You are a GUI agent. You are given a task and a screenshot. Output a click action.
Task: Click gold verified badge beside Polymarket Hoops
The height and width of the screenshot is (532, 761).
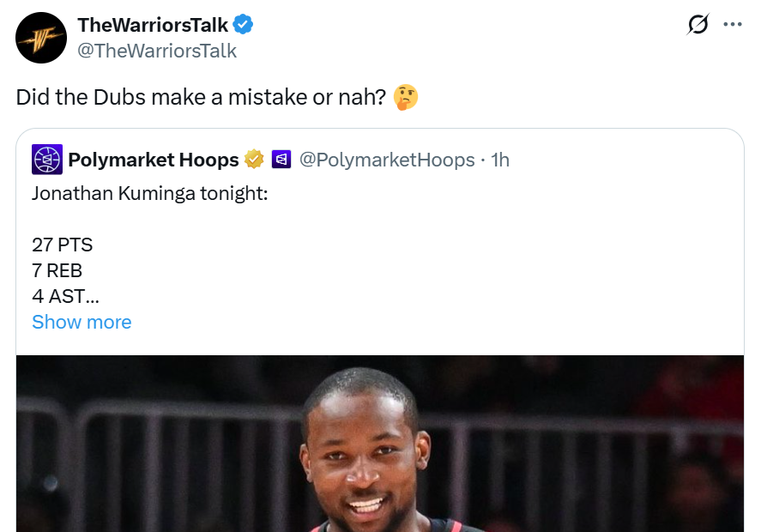tap(254, 160)
